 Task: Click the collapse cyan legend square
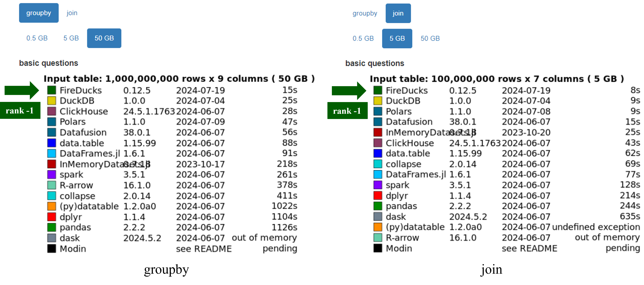(x=52, y=196)
